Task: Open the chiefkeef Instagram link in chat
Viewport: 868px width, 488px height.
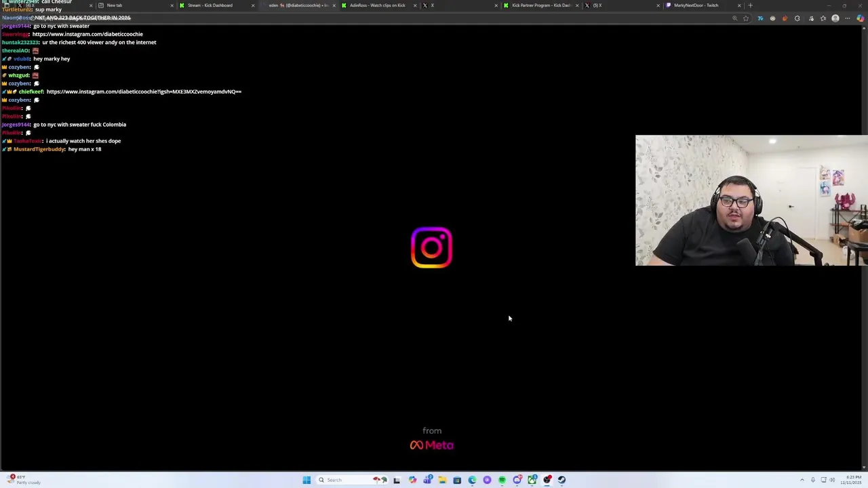Action: 144,91
